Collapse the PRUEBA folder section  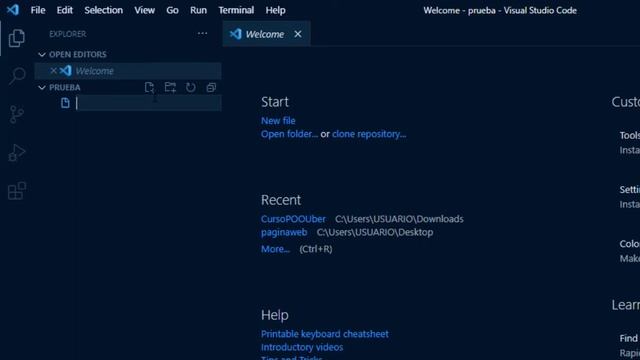[42, 87]
